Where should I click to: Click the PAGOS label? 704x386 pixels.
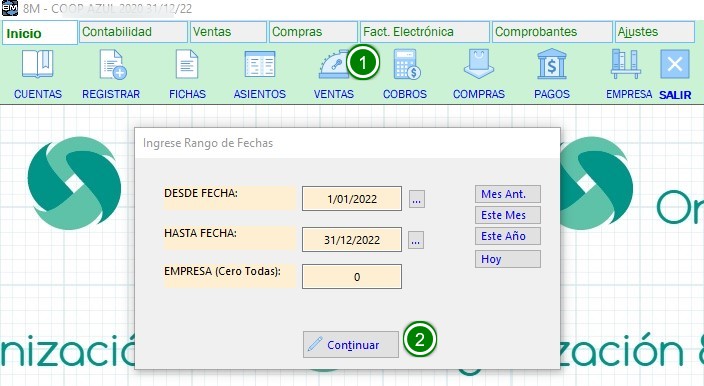552,94
